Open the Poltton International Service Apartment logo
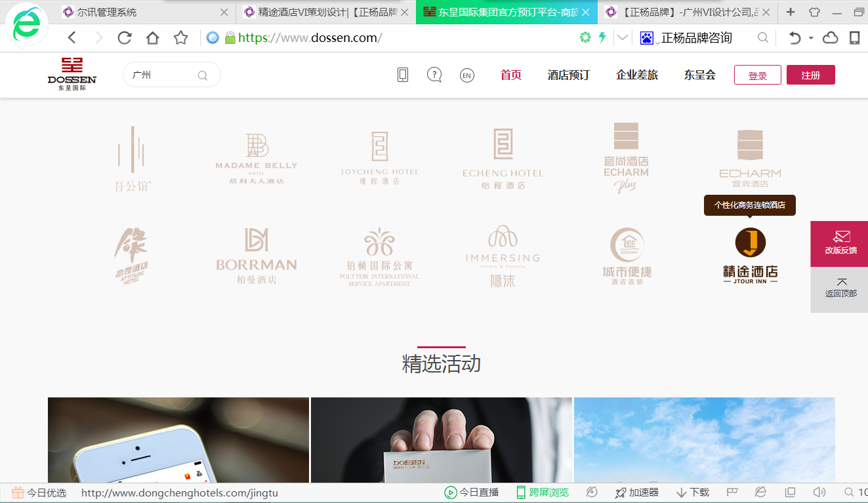The height and width of the screenshot is (503, 868). pyautogui.click(x=380, y=256)
